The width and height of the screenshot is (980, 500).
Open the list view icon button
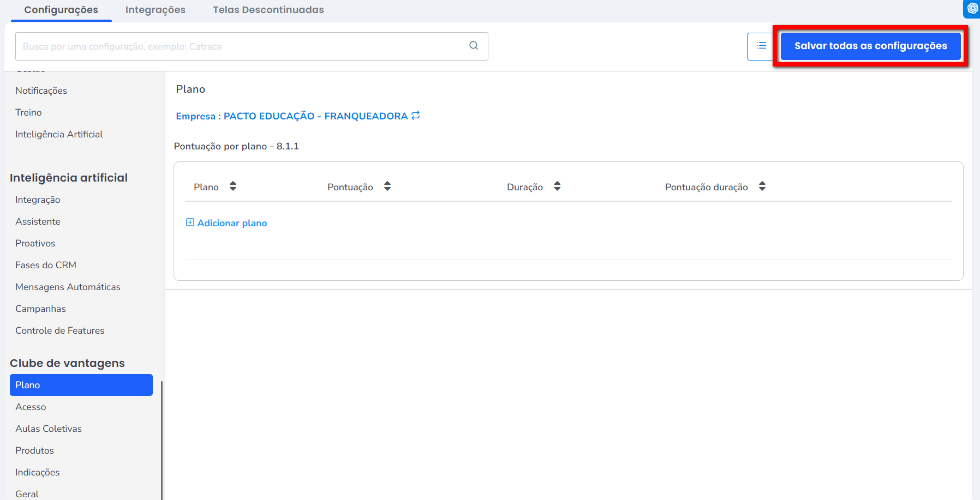click(x=761, y=46)
